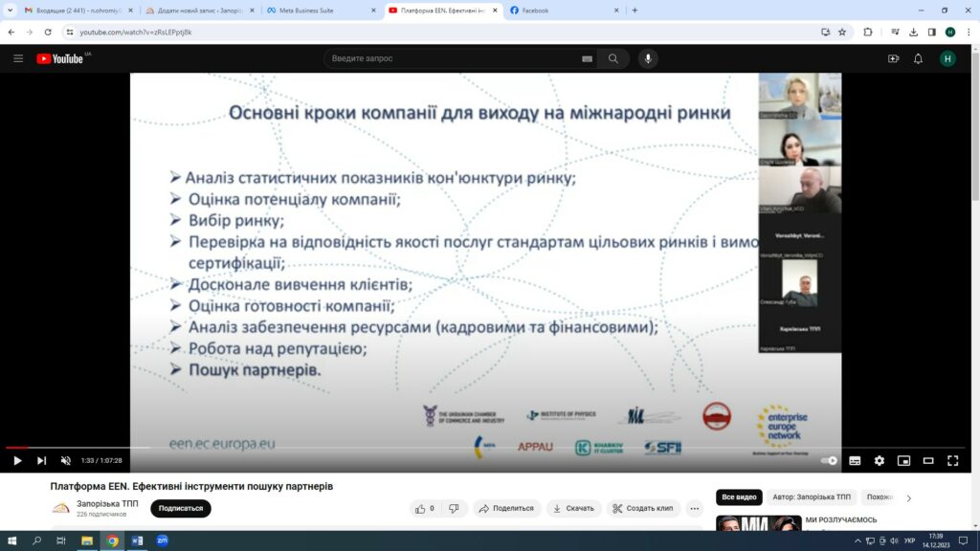Enable theater mode view
The height and width of the screenshot is (551, 980).
click(928, 461)
